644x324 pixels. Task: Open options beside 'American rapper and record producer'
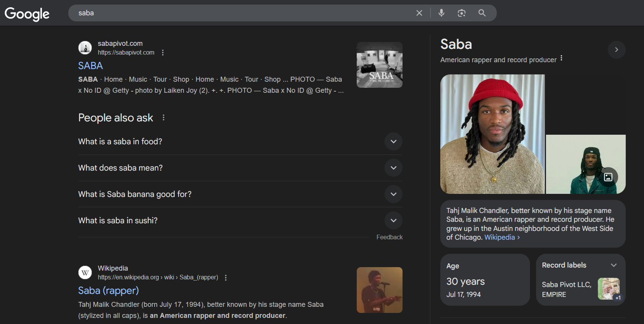pyautogui.click(x=561, y=58)
